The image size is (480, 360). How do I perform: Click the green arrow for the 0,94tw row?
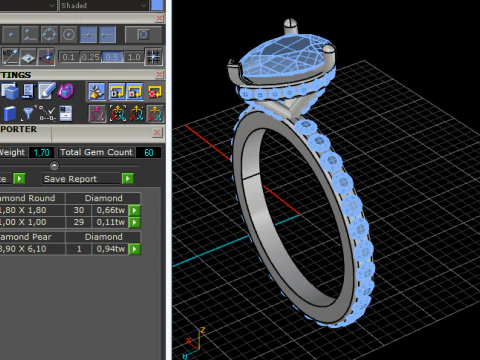[x=134, y=249]
